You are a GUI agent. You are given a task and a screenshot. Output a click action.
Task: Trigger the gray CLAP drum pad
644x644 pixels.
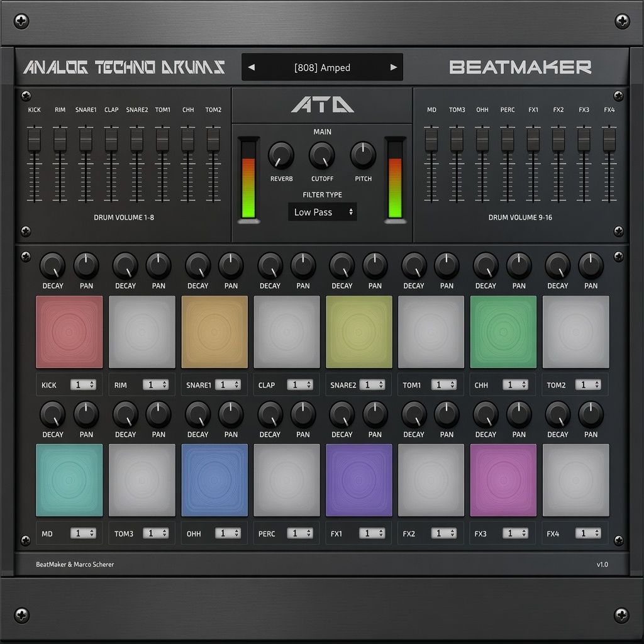tap(287, 332)
